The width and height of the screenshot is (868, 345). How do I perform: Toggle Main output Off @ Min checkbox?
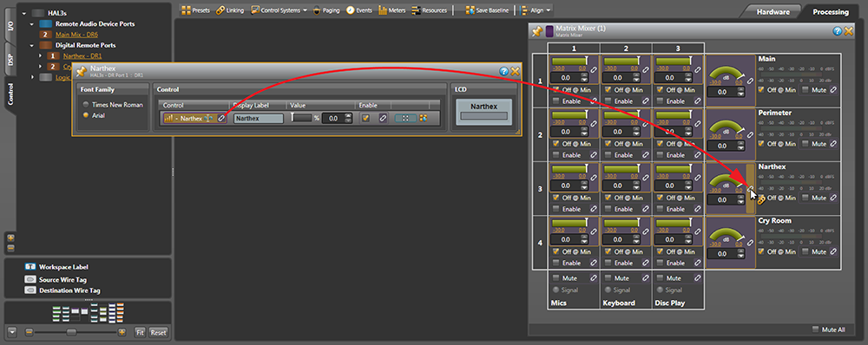coord(762,89)
